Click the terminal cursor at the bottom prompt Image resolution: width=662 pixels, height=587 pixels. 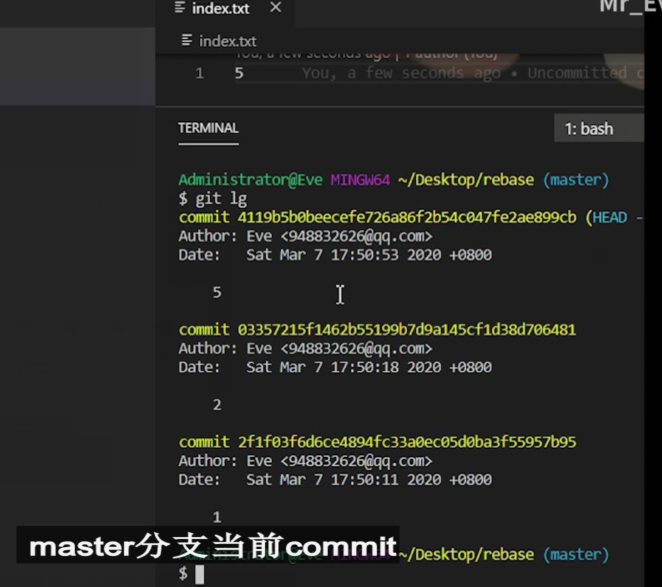coord(200,574)
